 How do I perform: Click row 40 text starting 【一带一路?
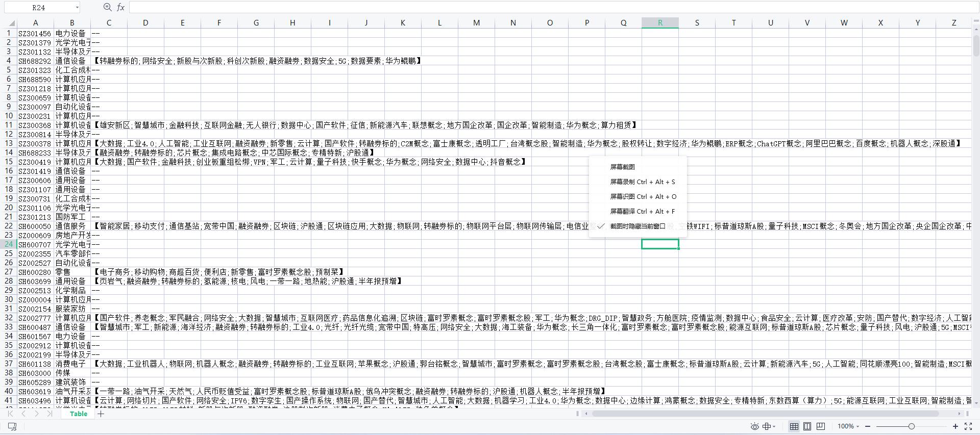[x=349, y=391]
